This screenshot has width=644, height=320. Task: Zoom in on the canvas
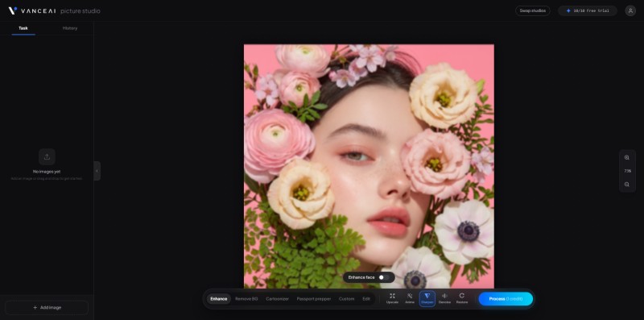pos(627,157)
